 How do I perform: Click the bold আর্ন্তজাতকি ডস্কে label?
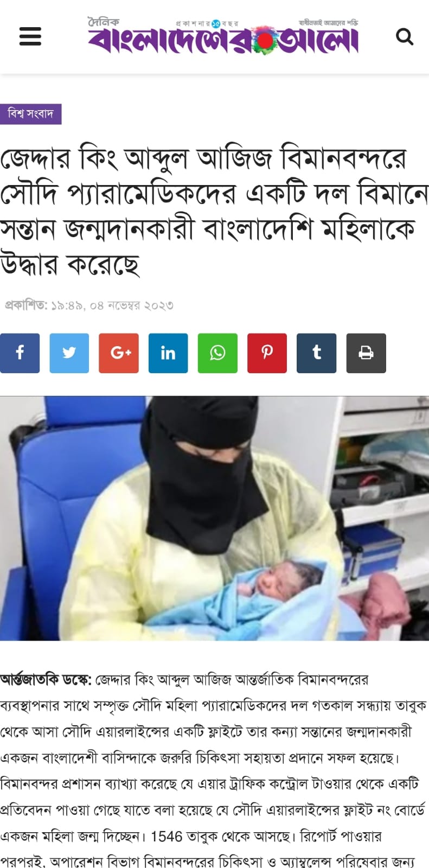click(x=46, y=680)
